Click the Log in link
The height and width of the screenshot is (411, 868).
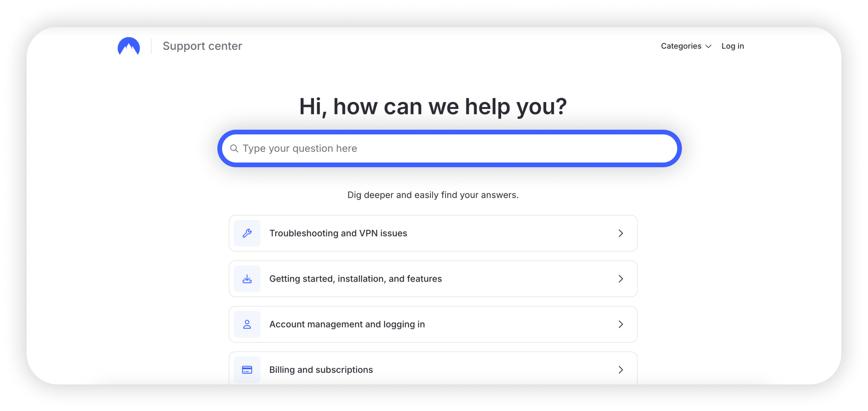pyautogui.click(x=733, y=46)
